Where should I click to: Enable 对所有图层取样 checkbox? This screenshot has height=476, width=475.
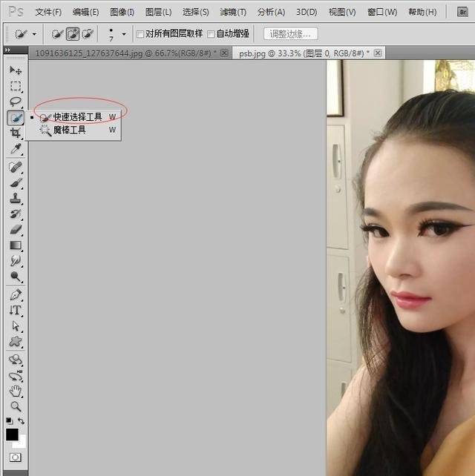point(140,34)
